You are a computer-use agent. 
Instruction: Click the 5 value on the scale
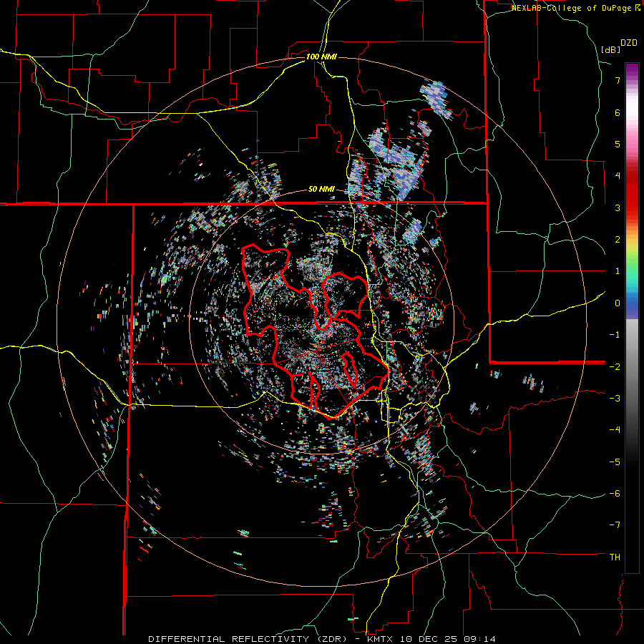point(618,144)
